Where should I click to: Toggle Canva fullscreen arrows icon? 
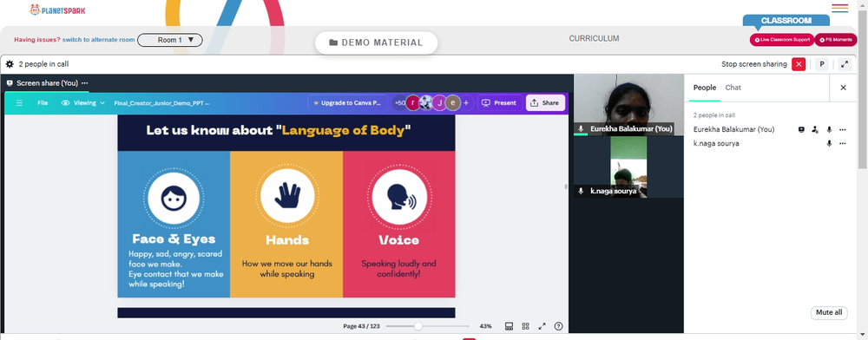(542, 326)
